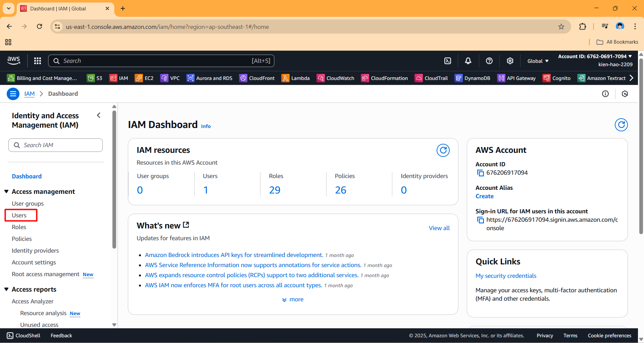644x343 pixels.
Task: Open the notifications bell
Action: [x=468, y=61]
